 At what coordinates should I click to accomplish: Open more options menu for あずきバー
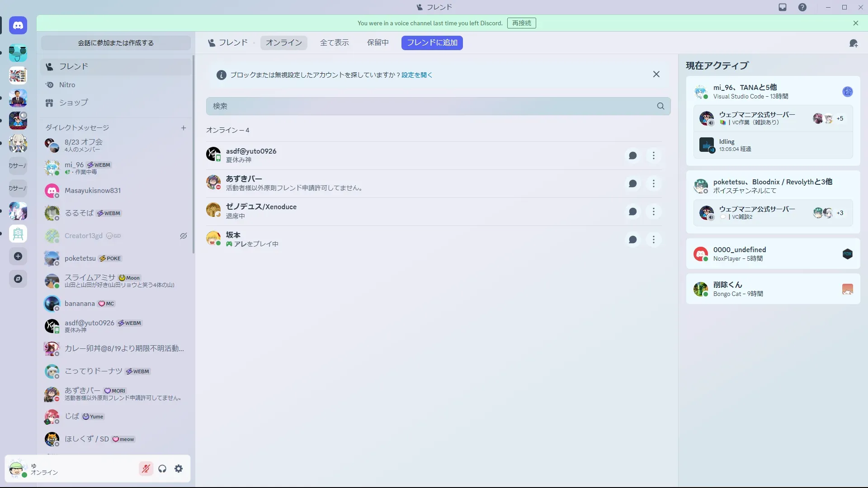tap(653, 183)
